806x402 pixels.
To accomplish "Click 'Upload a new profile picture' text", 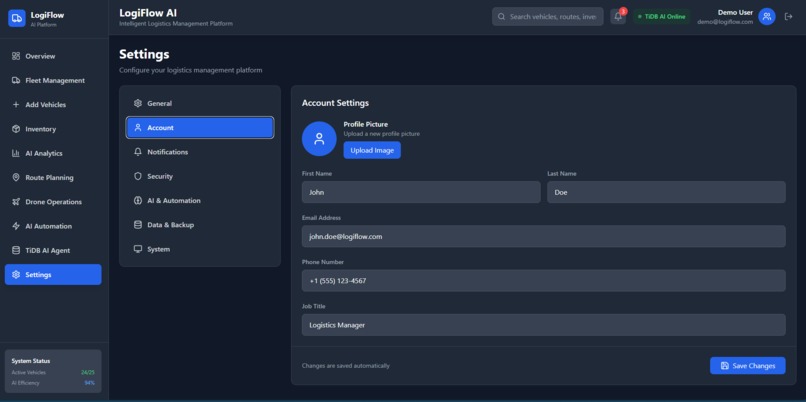I will tap(381, 134).
